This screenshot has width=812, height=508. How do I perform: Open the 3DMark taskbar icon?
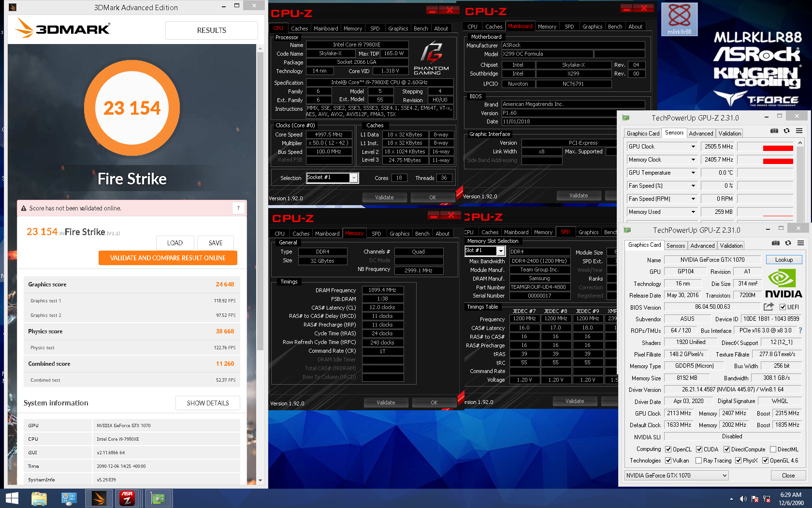99,498
